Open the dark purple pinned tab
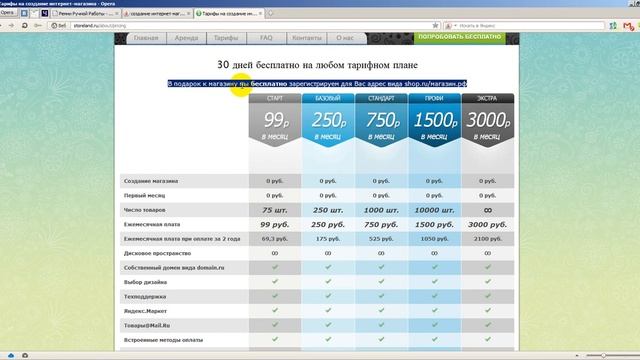The width and height of the screenshot is (640, 360). pos(44,13)
